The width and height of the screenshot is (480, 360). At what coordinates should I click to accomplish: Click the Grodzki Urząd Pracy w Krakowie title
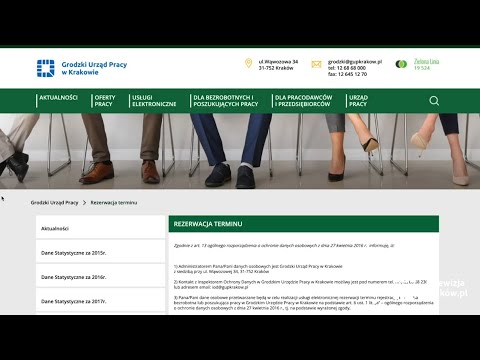pyautogui.click(x=94, y=68)
